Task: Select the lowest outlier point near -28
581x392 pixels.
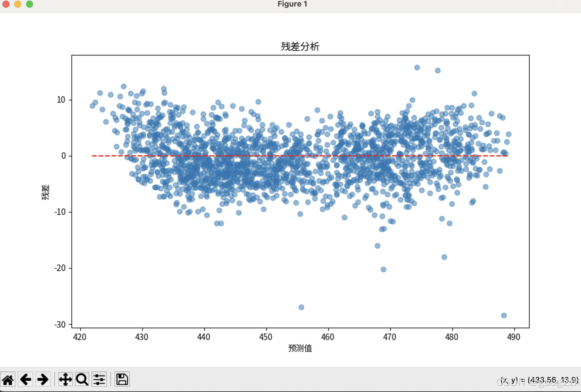Action: pyautogui.click(x=504, y=316)
